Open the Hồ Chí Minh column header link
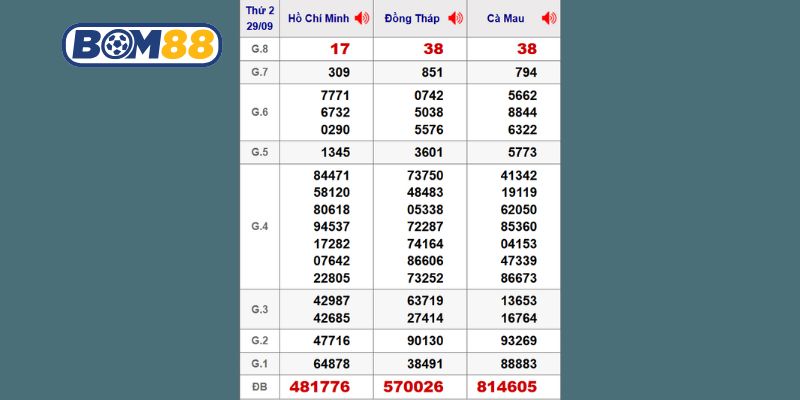The image size is (800, 400). pyautogui.click(x=318, y=18)
